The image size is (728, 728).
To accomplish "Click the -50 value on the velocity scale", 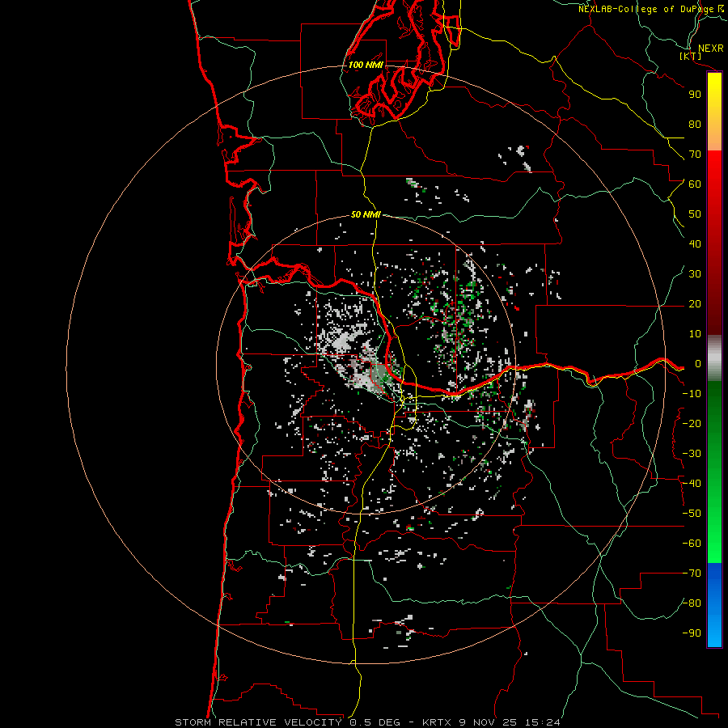I will click(692, 514).
